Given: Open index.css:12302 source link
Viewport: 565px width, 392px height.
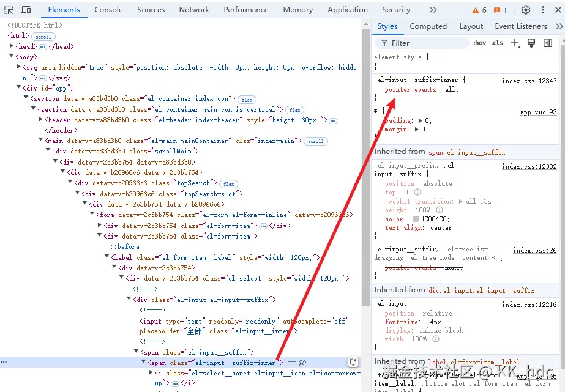Looking at the screenshot, I should point(529,166).
